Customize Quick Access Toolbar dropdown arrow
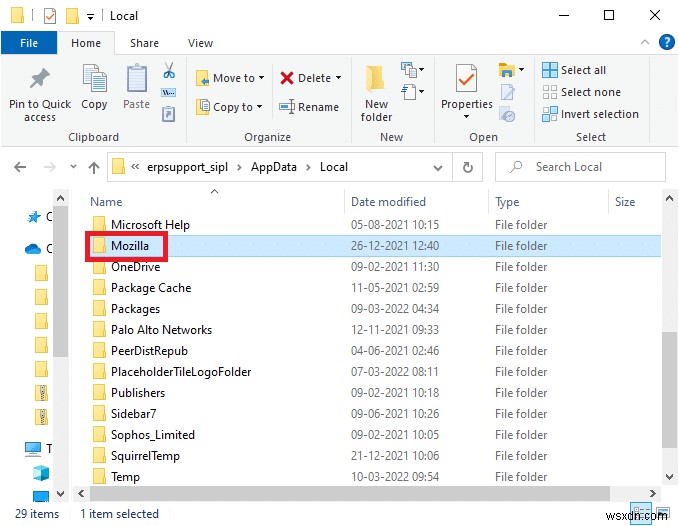 click(x=90, y=17)
